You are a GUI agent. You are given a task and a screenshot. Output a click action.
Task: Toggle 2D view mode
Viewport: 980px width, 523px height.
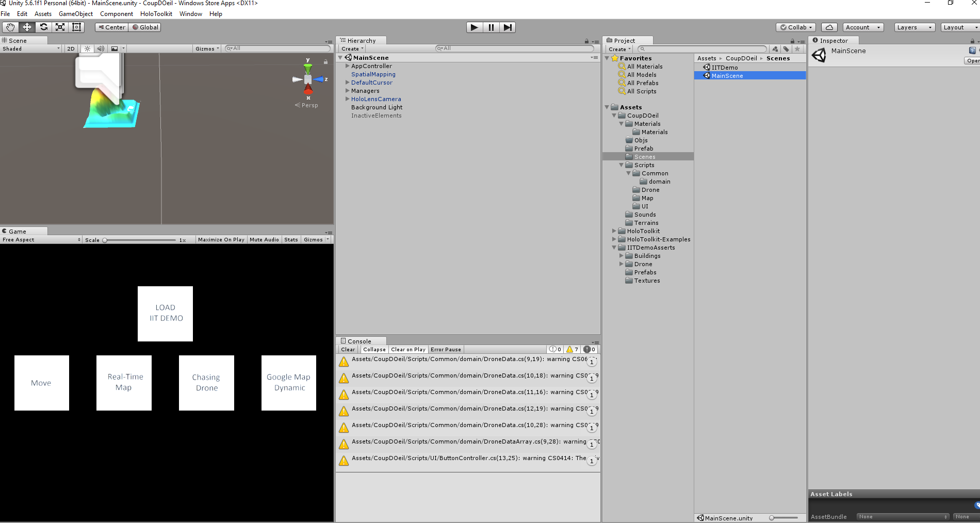click(x=71, y=48)
